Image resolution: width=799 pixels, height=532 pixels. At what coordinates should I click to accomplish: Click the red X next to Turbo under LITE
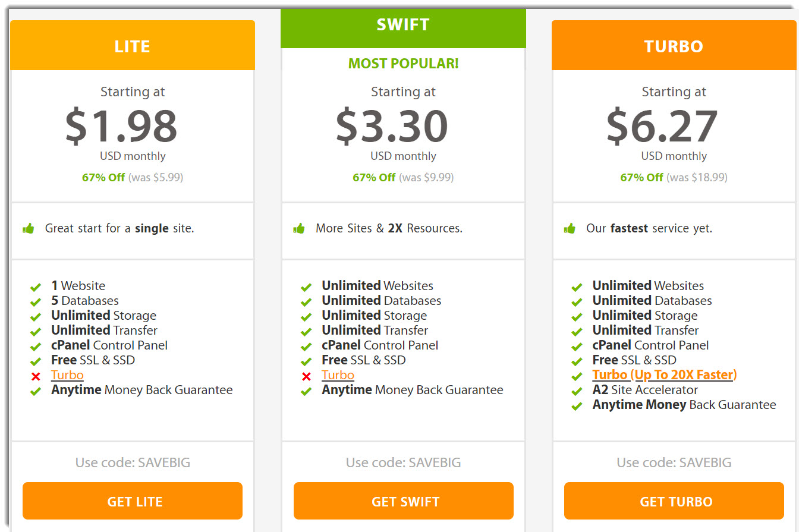[x=36, y=376]
